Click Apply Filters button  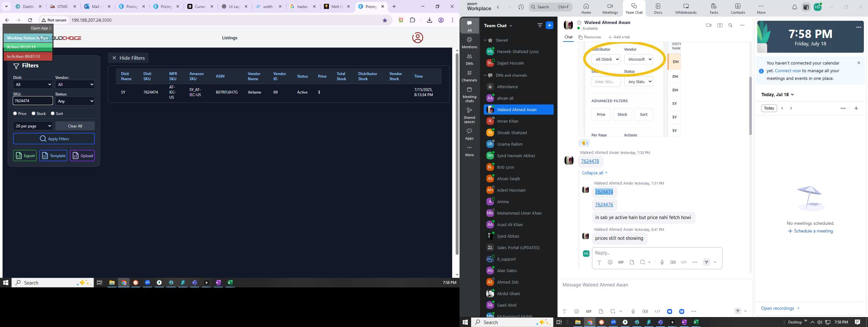point(54,139)
